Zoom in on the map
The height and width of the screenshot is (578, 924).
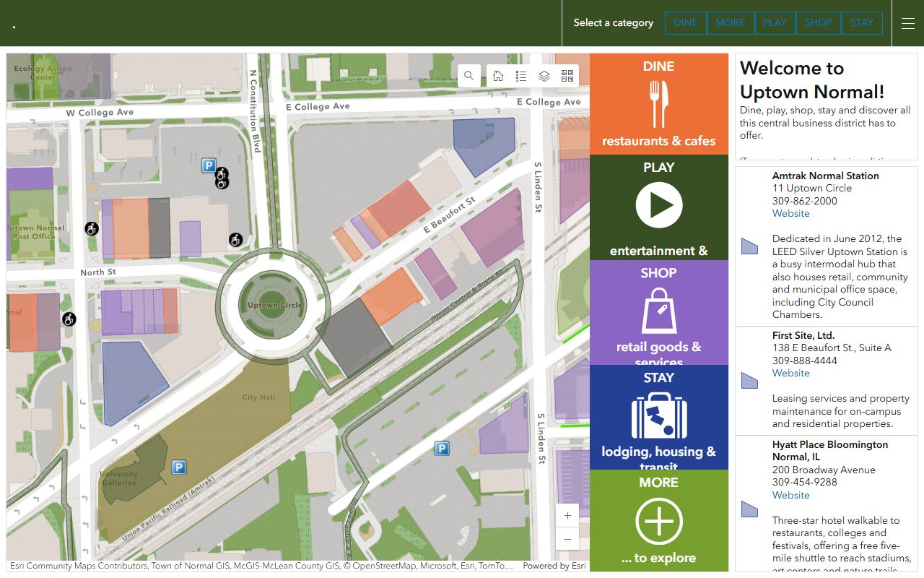pyautogui.click(x=567, y=516)
